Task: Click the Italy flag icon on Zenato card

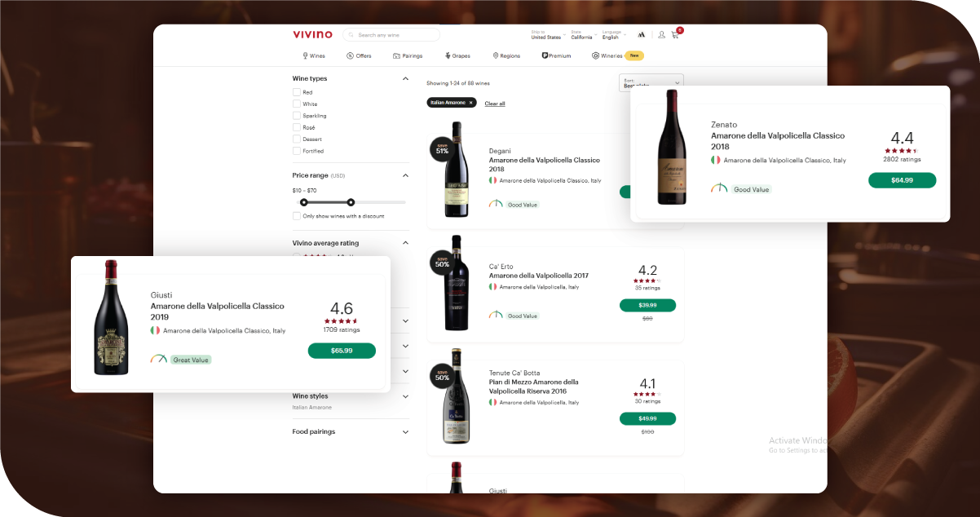Action: (x=716, y=161)
